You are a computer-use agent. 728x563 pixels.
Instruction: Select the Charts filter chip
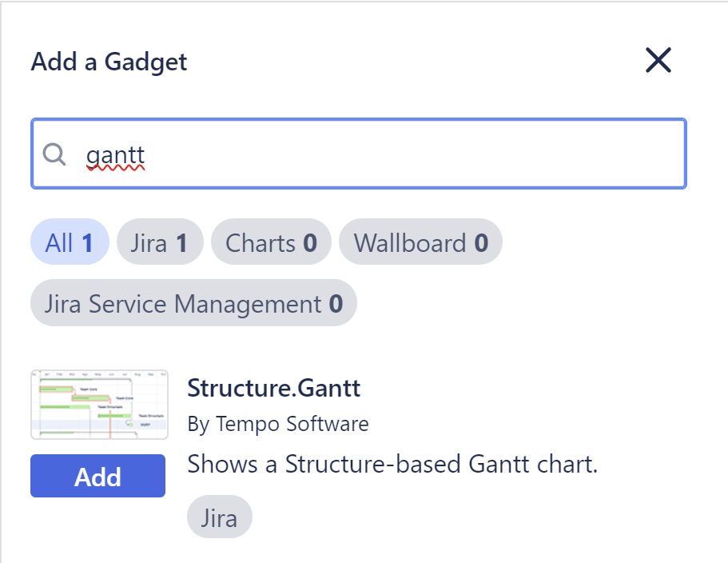(271, 242)
